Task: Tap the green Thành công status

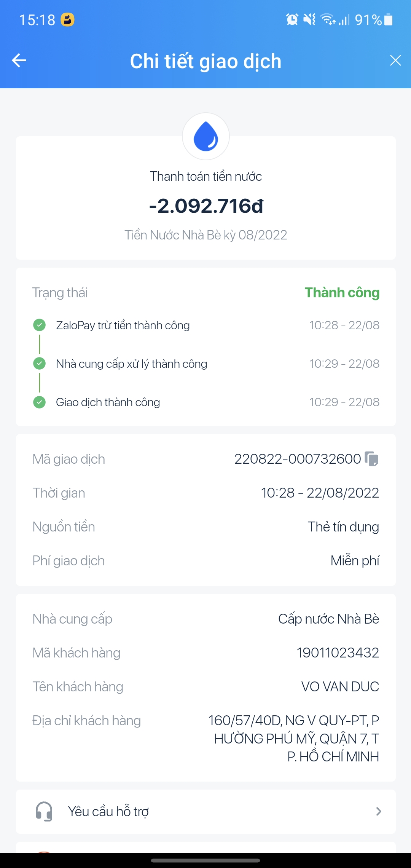Action: 342,292
